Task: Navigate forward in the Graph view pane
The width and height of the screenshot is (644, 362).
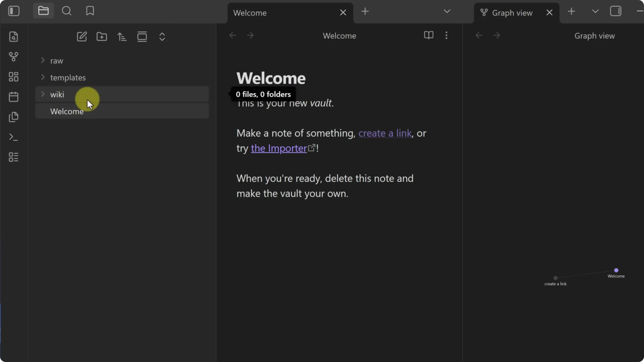Action: [497, 35]
